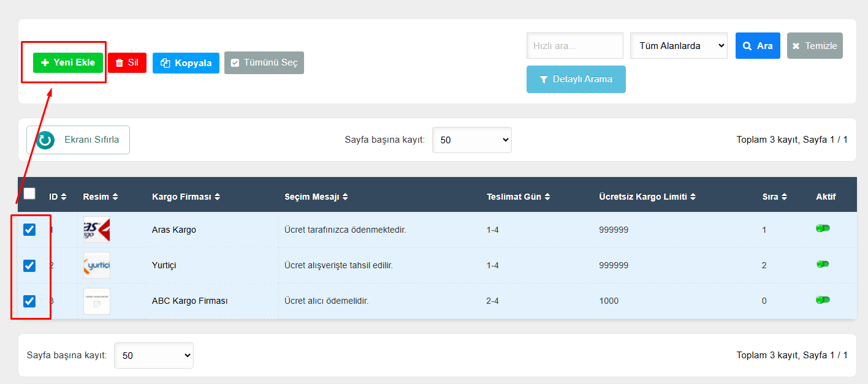This screenshot has width=868, height=384.
Task: Disable the Yurtiçi active toggle
Action: [x=822, y=264]
